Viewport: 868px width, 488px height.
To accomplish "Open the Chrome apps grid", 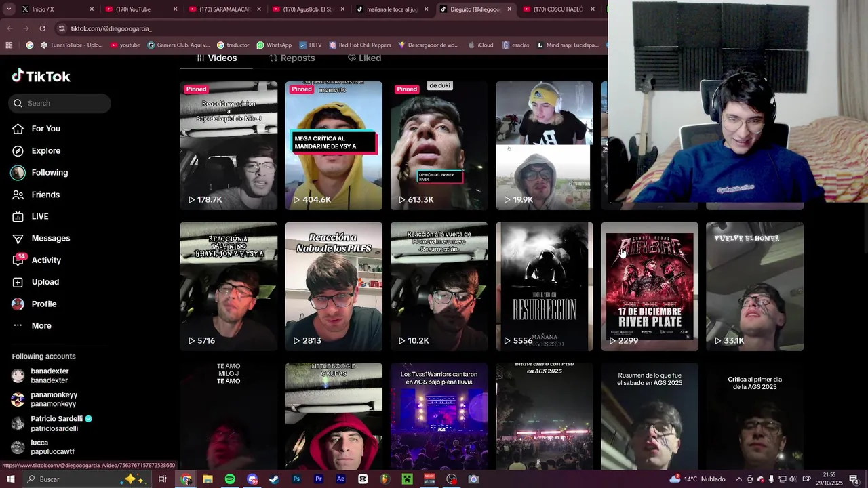I will (x=9, y=45).
